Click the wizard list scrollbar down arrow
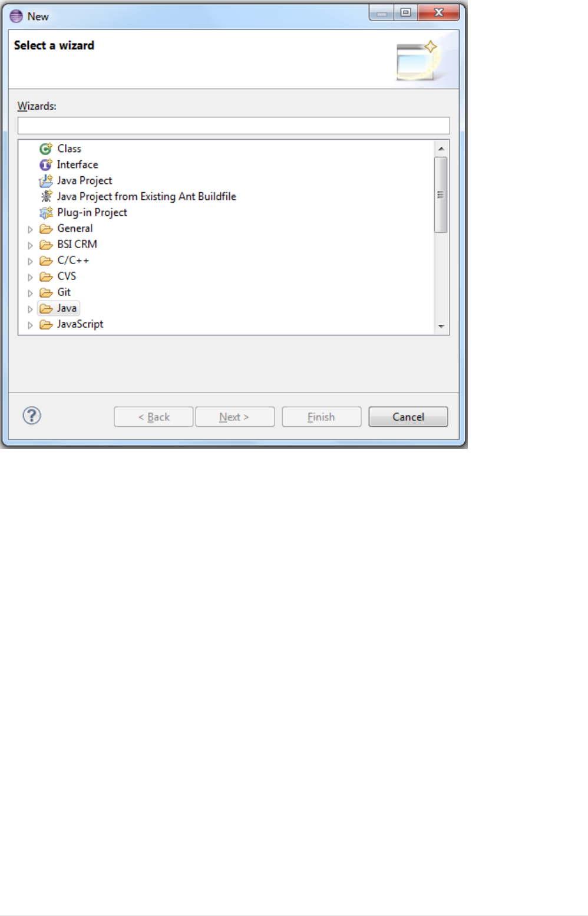Screen dimensions: 588x916 point(441,326)
